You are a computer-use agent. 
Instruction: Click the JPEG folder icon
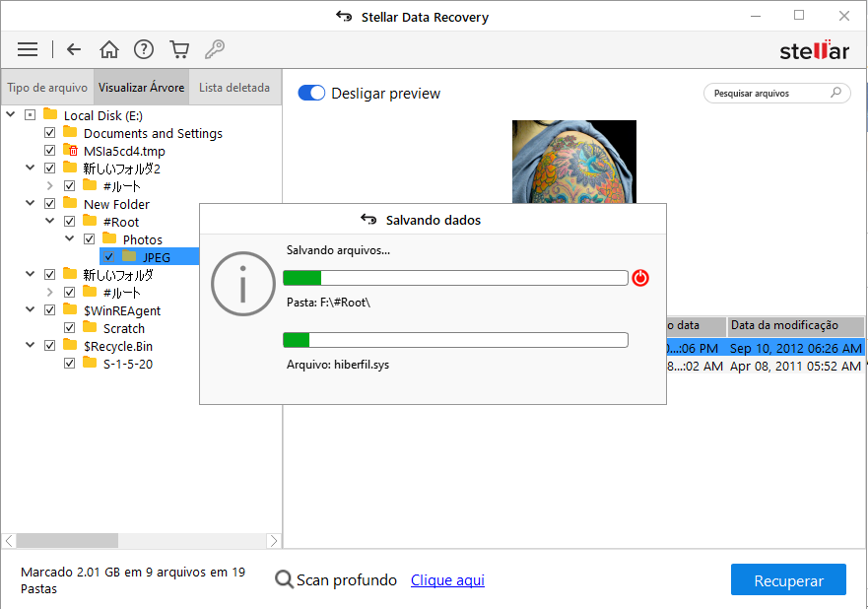[129, 256]
